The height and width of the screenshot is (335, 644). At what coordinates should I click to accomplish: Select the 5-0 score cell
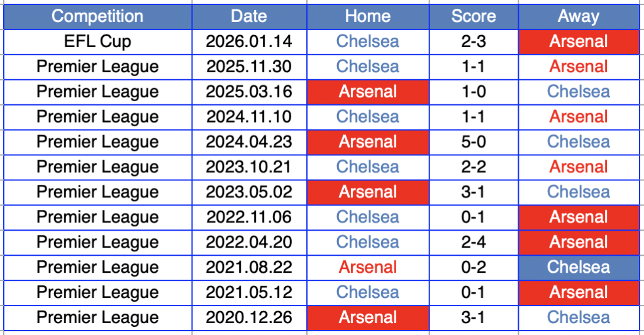click(474, 142)
